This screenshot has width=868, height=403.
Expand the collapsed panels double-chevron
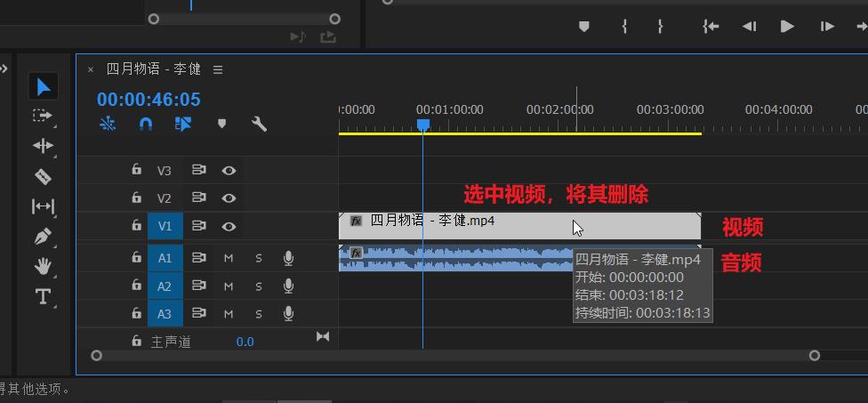pyautogui.click(x=4, y=69)
